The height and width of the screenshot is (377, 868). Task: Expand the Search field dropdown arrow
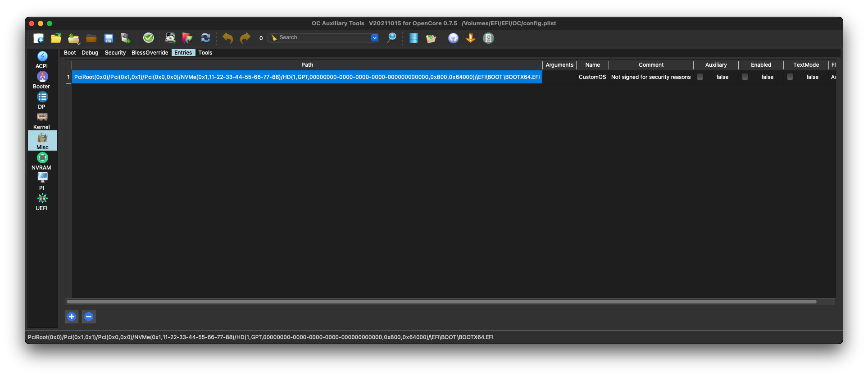tap(374, 38)
